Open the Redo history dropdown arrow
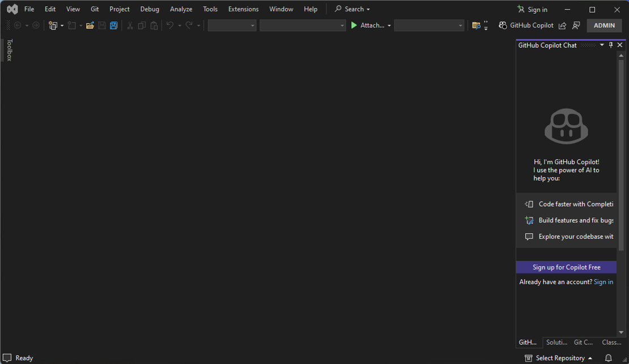The image size is (629, 364). tap(198, 25)
